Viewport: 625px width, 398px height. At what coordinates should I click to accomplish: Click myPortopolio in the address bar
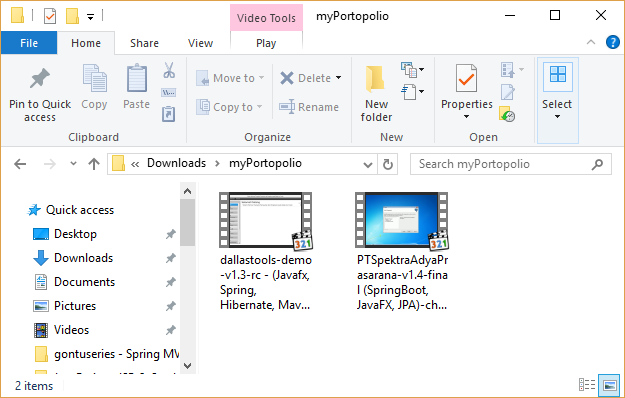tap(265, 163)
